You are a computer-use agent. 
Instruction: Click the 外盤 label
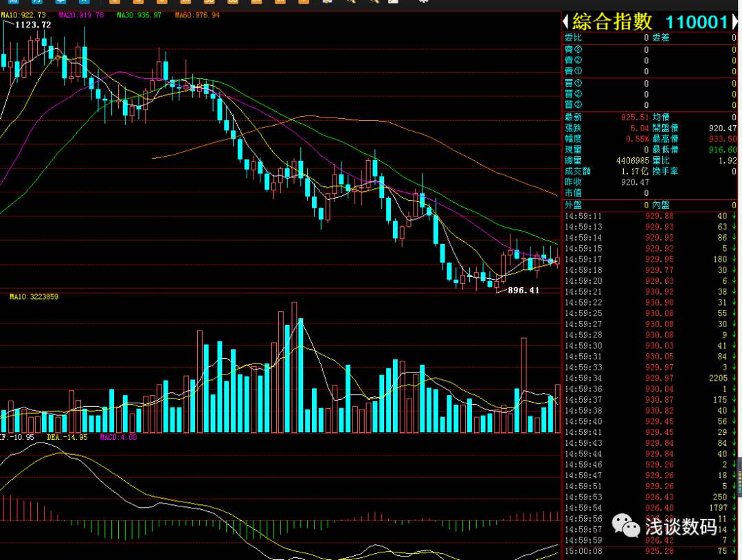point(573,205)
